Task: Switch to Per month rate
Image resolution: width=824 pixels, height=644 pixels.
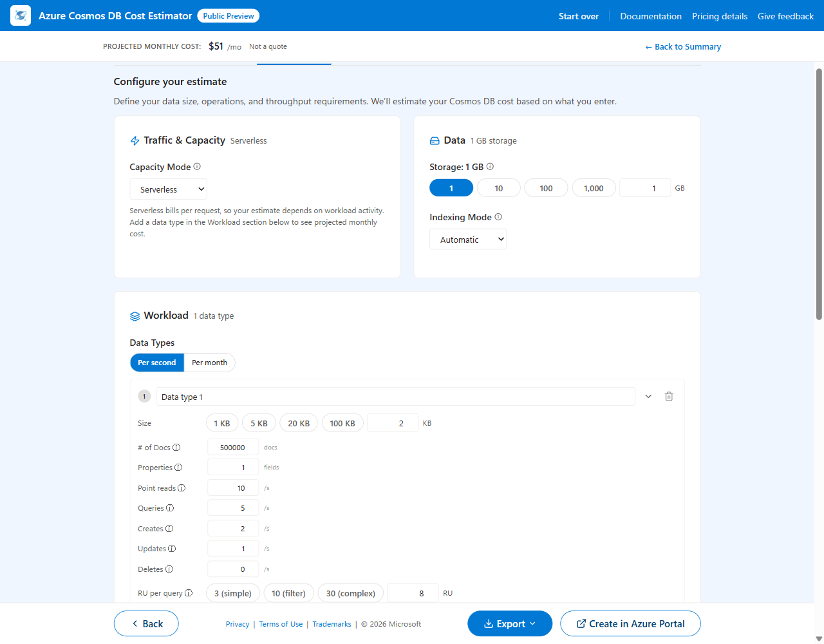Action: point(210,363)
